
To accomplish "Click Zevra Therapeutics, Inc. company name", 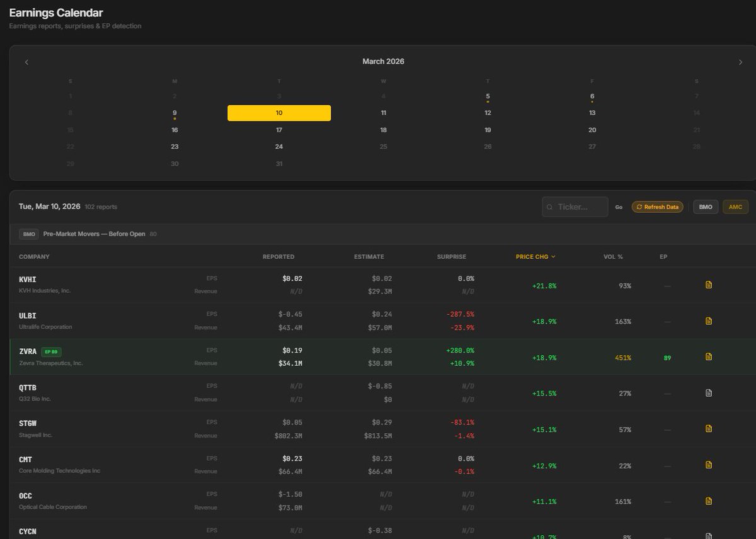I will point(51,363).
